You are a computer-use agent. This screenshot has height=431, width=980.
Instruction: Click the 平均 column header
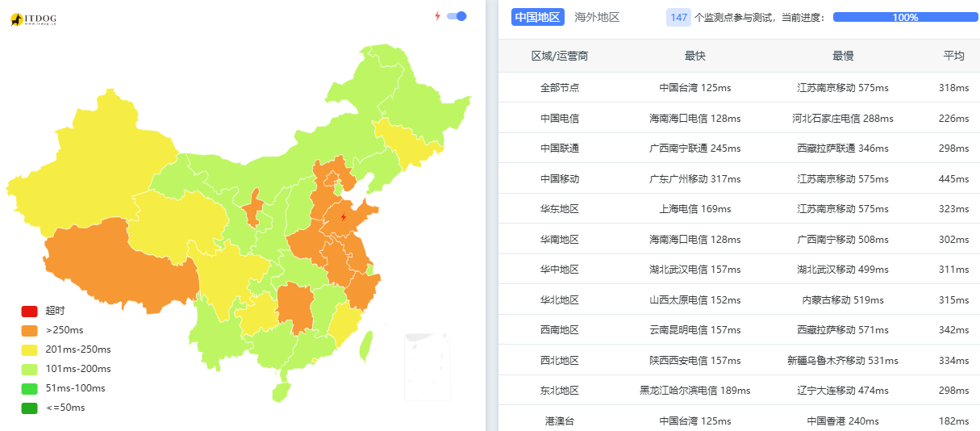[953, 56]
